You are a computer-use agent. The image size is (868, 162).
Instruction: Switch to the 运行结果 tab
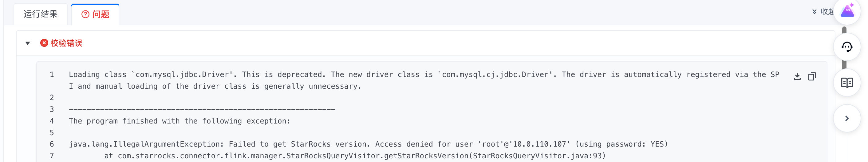click(41, 14)
